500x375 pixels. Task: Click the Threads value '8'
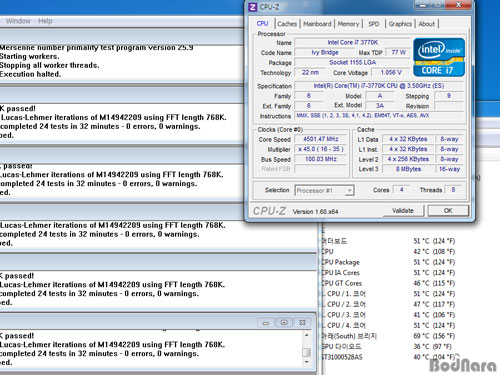(453, 190)
